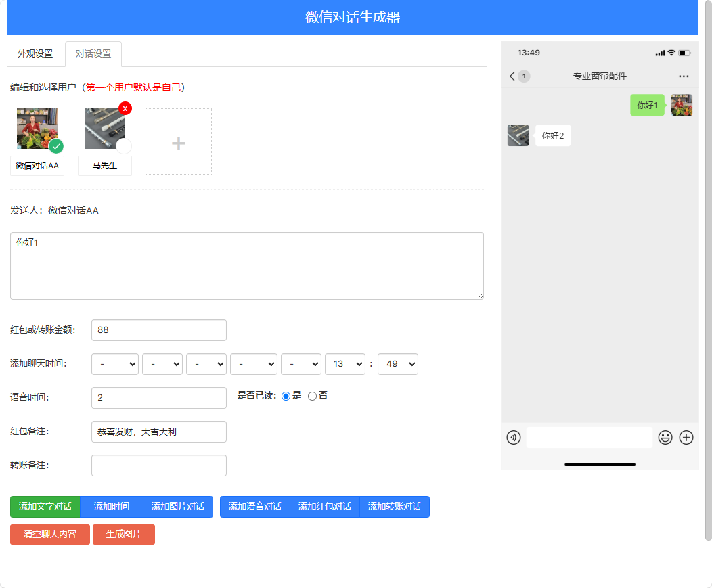Select the 马先生 user avatar
The width and height of the screenshot is (712, 588).
105,129
